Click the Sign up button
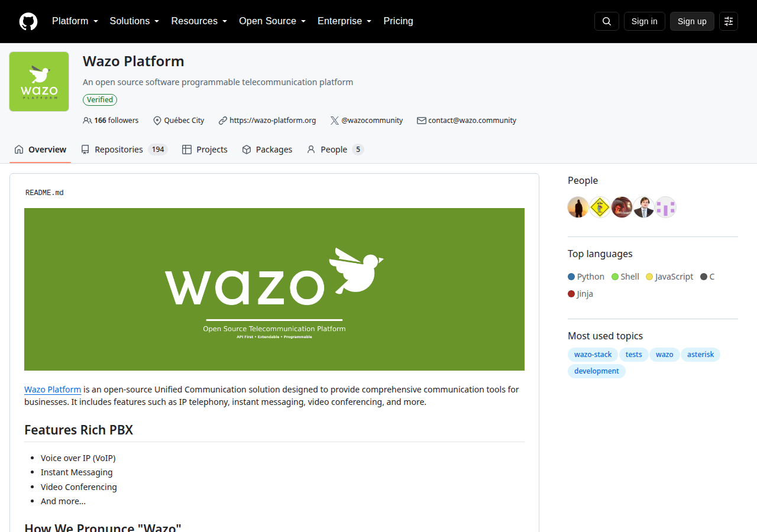 [x=692, y=21]
